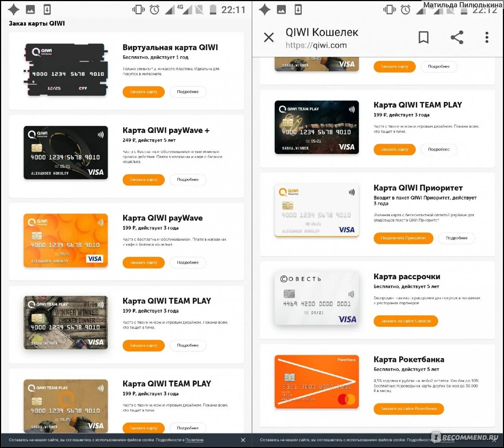Tap the Заказ карты QIWI page heading
Screen dimensions: 504x448
37,23
